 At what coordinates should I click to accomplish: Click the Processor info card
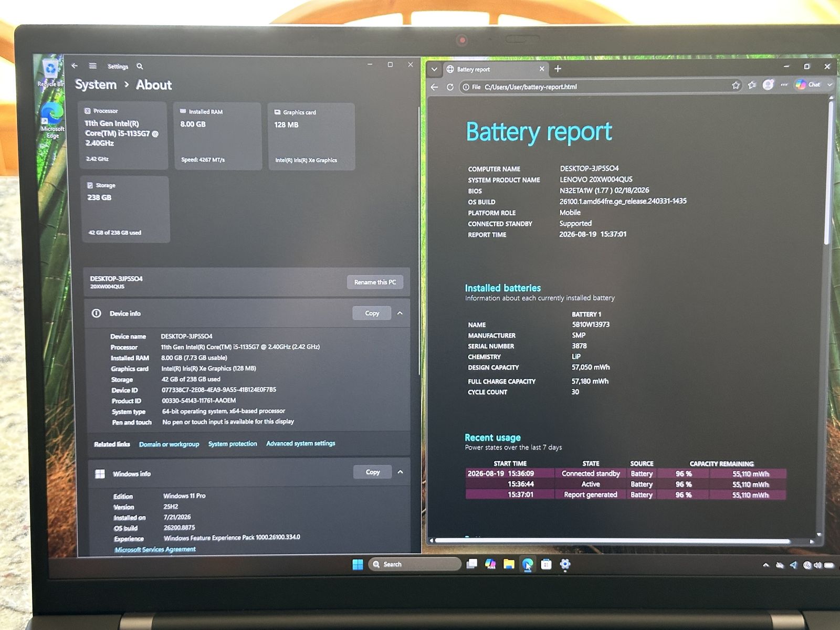click(x=123, y=135)
